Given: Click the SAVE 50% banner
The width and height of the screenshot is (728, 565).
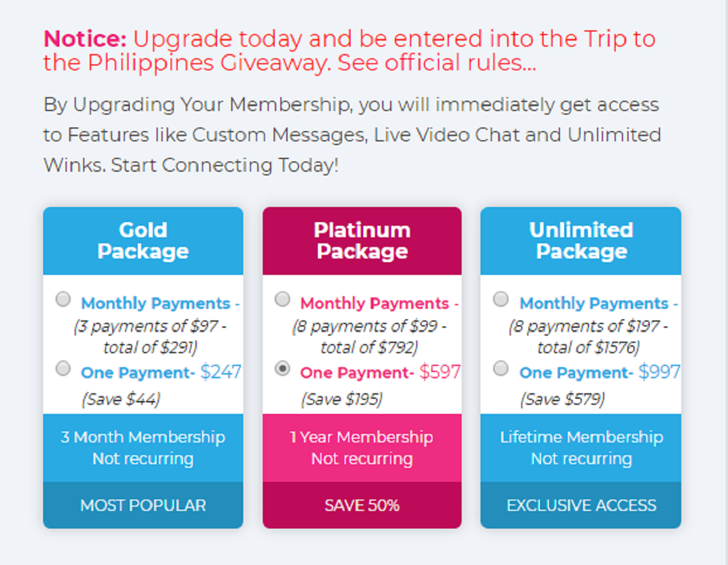Looking at the screenshot, I should coord(362,505).
